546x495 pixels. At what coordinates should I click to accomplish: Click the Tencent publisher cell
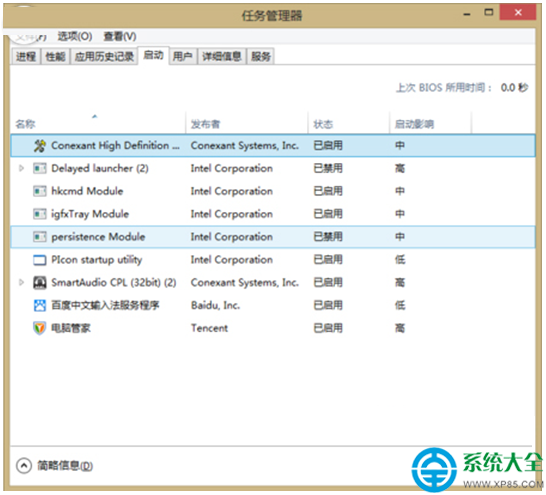pyautogui.click(x=209, y=328)
